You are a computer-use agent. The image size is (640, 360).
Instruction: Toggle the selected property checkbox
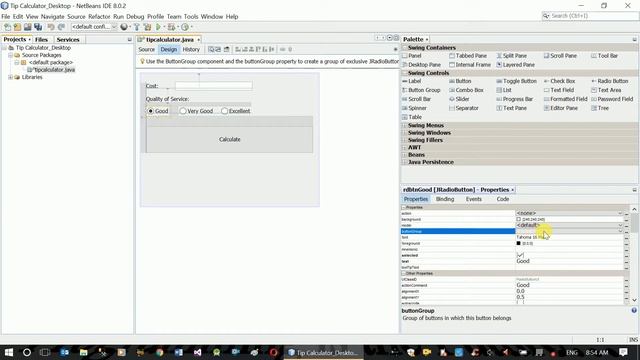(x=520, y=255)
